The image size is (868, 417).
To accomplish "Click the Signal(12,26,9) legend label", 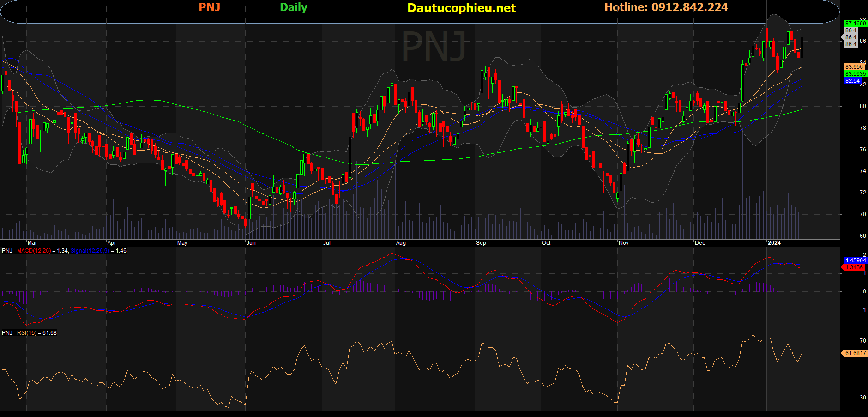I will [x=90, y=251].
